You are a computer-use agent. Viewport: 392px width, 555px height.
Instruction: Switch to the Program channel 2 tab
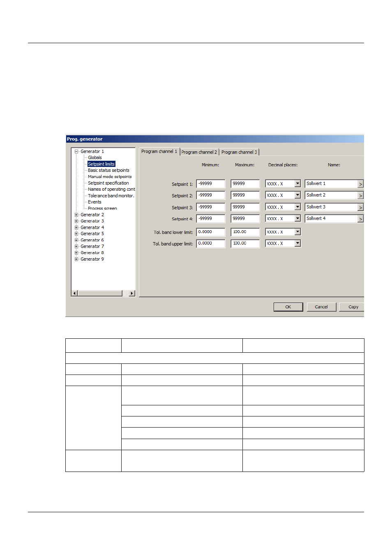click(x=199, y=152)
